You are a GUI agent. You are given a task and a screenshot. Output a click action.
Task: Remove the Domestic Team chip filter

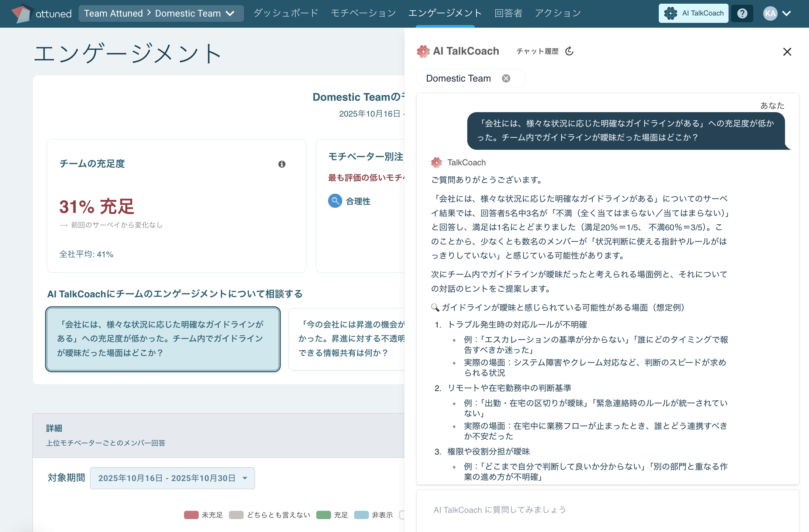[506, 79]
